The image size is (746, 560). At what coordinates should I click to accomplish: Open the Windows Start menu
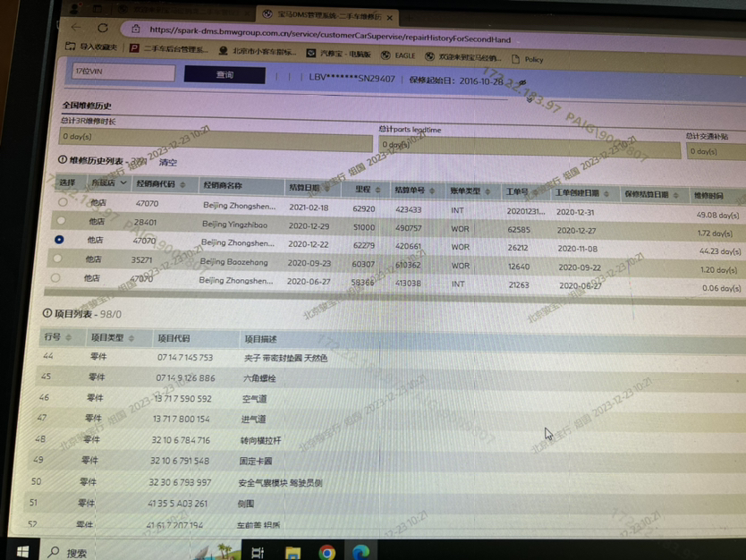[x=22, y=551]
